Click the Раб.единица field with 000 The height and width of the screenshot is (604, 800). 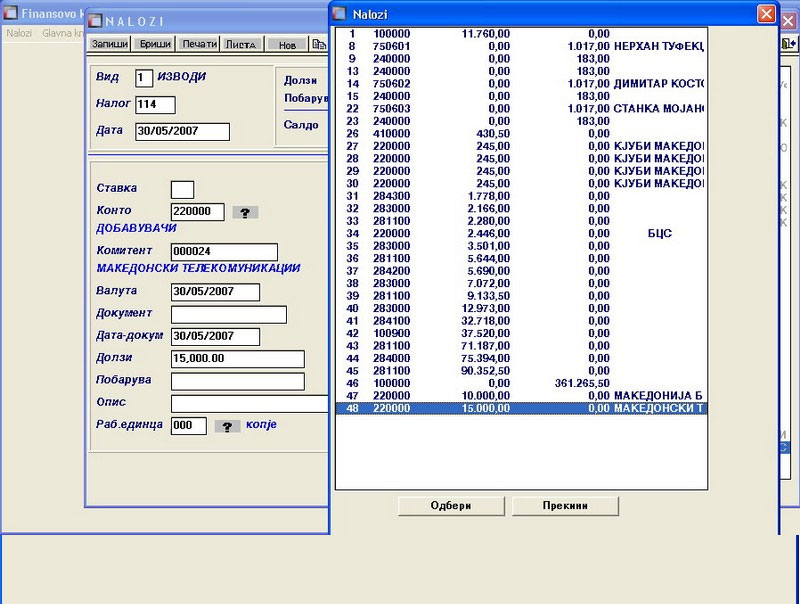(x=189, y=425)
